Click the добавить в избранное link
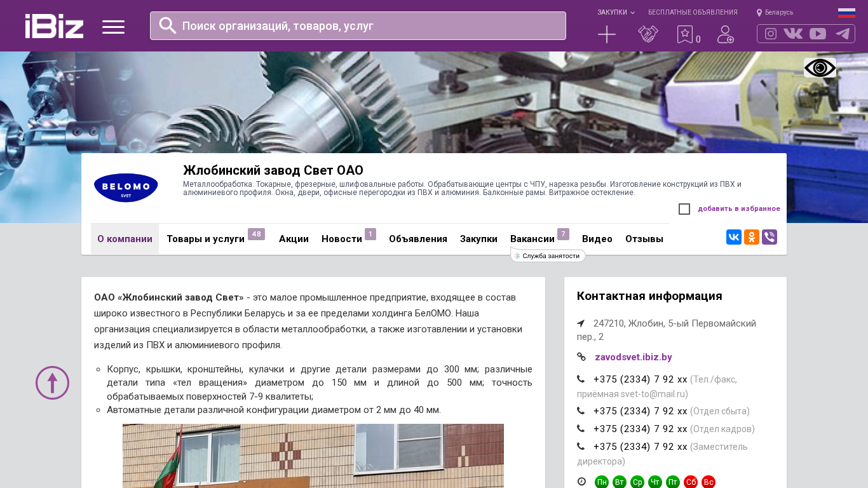The height and width of the screenshot is (488, 868). click(739, 209)
